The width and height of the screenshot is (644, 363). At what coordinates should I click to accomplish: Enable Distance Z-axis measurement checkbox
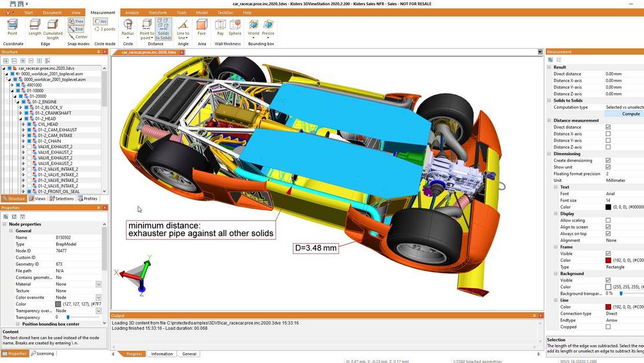coord(608,146)
